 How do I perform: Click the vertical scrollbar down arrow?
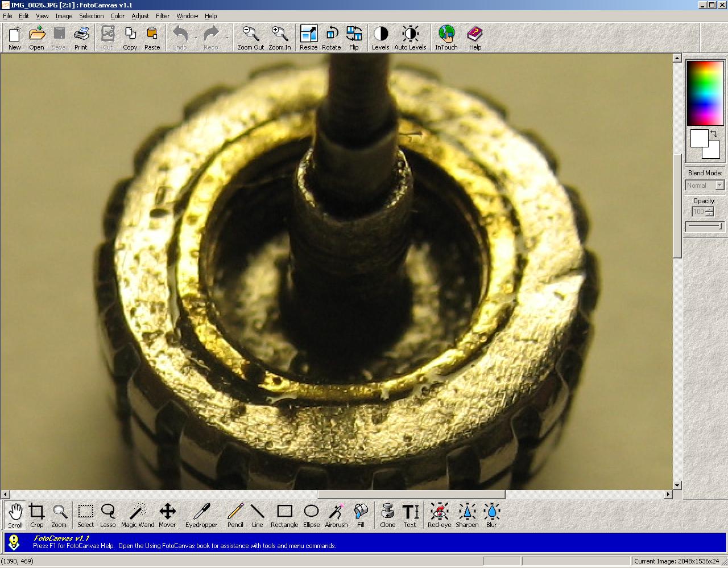[x=677, y=485]
